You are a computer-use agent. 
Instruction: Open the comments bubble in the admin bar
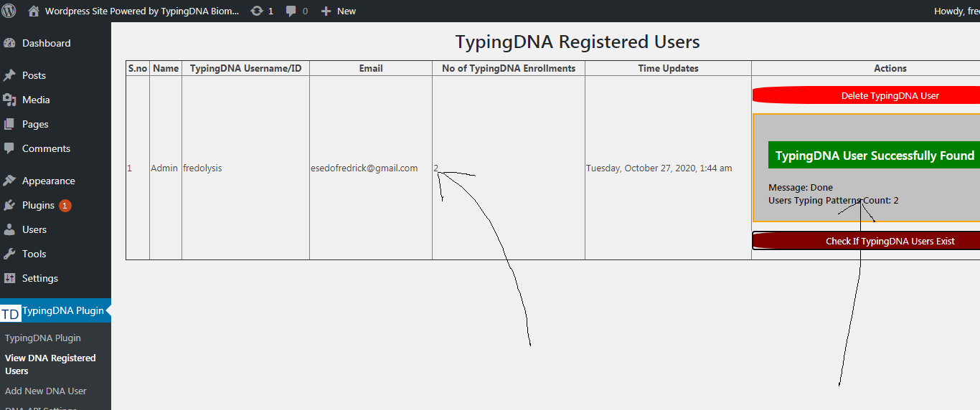(x=291, y=11)
